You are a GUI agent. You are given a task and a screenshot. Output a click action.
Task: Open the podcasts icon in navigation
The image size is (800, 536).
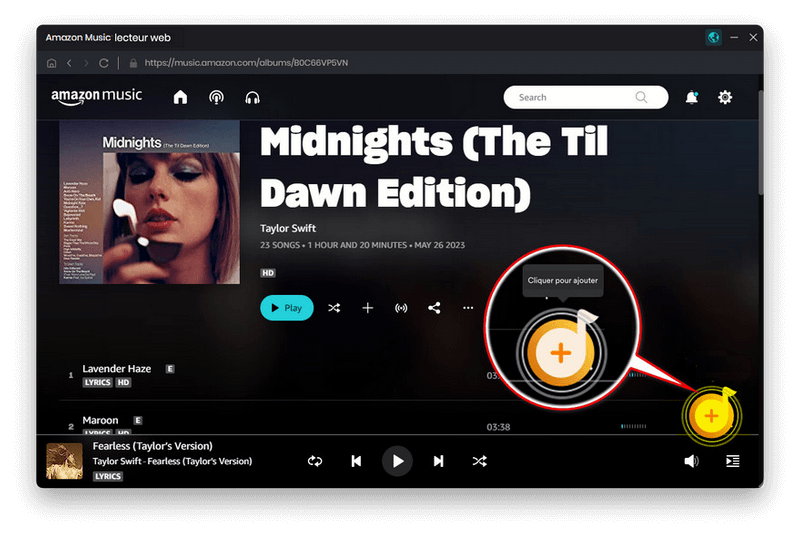click(x=216, y=97)
